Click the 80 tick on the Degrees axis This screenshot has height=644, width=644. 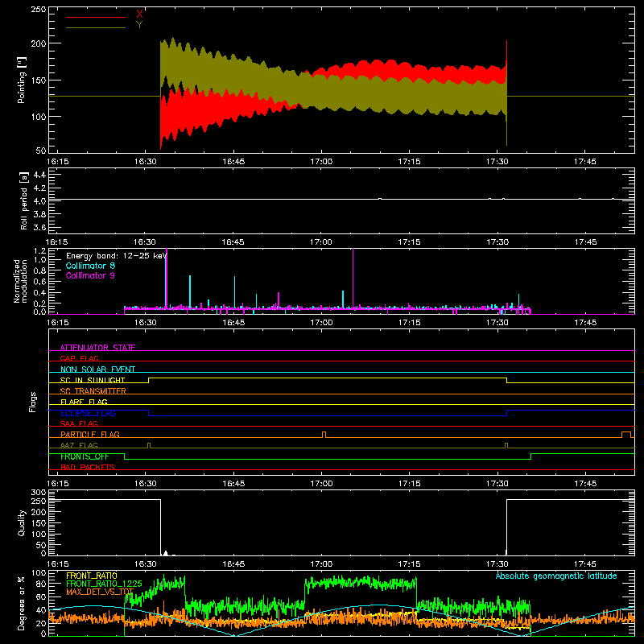point(41,584)
